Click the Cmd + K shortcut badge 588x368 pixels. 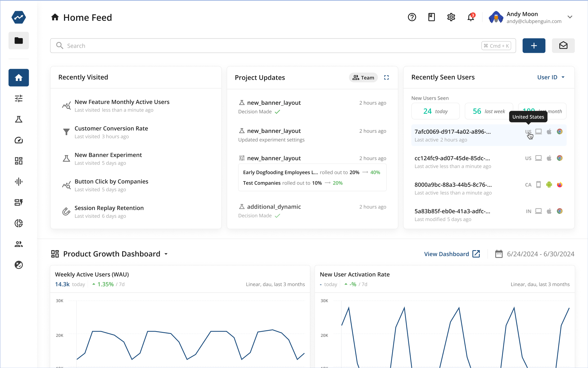(x=496, y=46)
